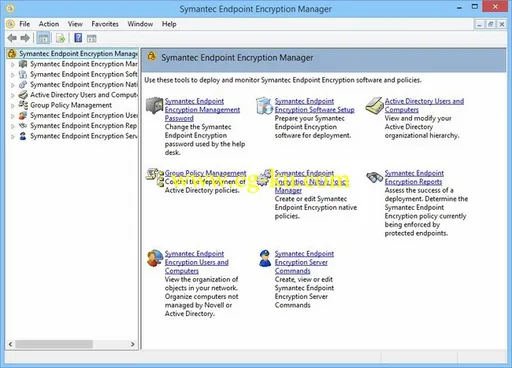Click the tree pane horizontal scrollbar thumb
This screenshot has height=368, width=512.
click(54, 344)
